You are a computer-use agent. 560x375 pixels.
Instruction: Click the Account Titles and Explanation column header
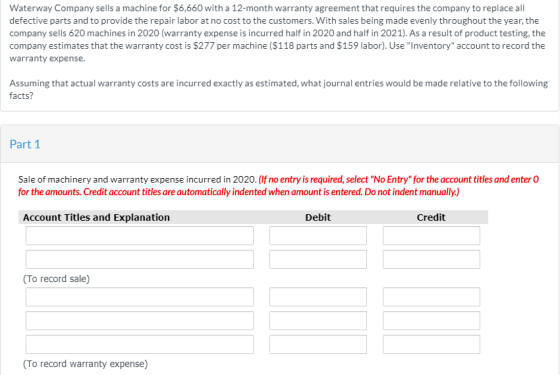click(x=96, y=217)
